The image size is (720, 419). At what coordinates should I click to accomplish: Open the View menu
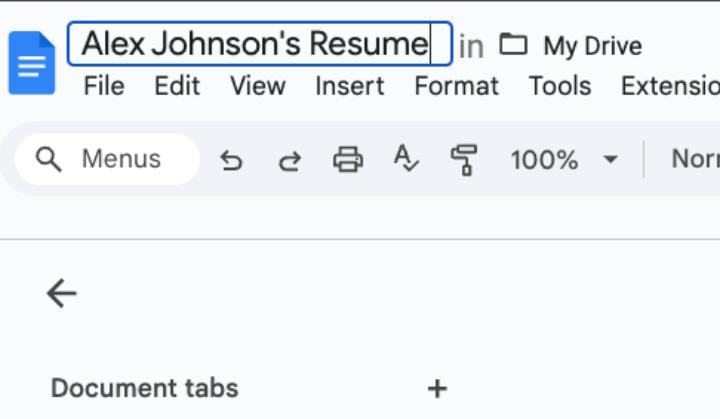coord(258,86)
